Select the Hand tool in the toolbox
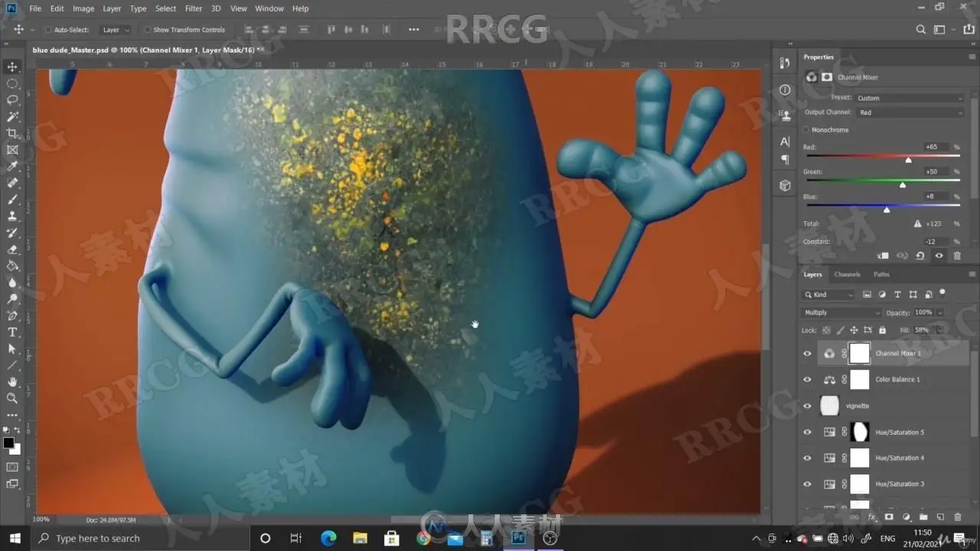The image size is (980, 551). [x=12, y=381]
